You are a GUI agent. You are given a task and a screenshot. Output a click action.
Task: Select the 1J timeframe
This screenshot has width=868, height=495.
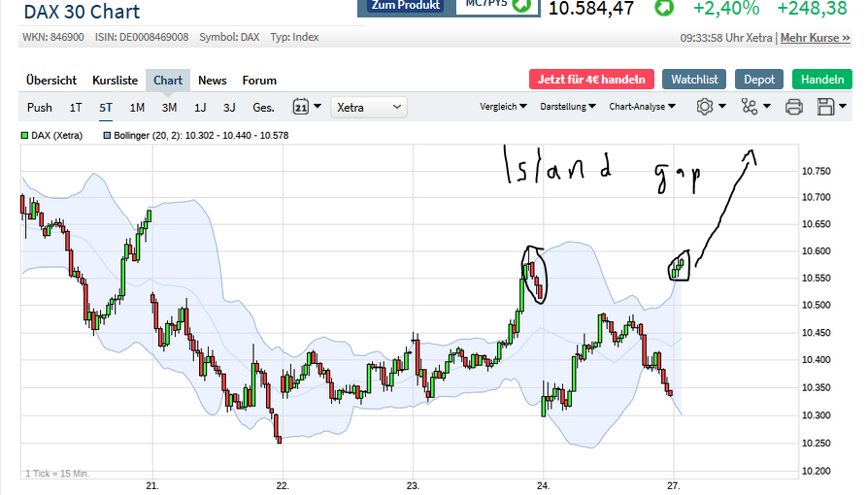tap(200, 108)
